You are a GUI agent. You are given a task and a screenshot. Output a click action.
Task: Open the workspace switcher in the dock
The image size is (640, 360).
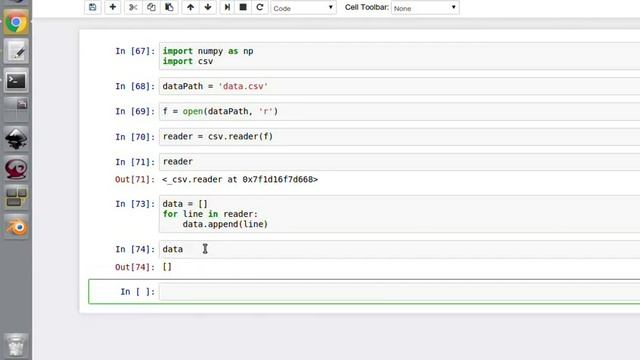(16, 198)
